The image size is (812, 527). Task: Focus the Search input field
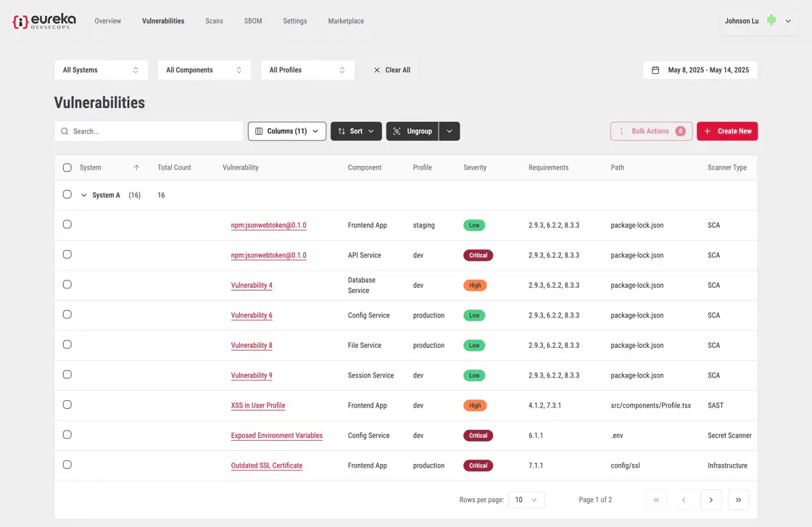[156, 131]
